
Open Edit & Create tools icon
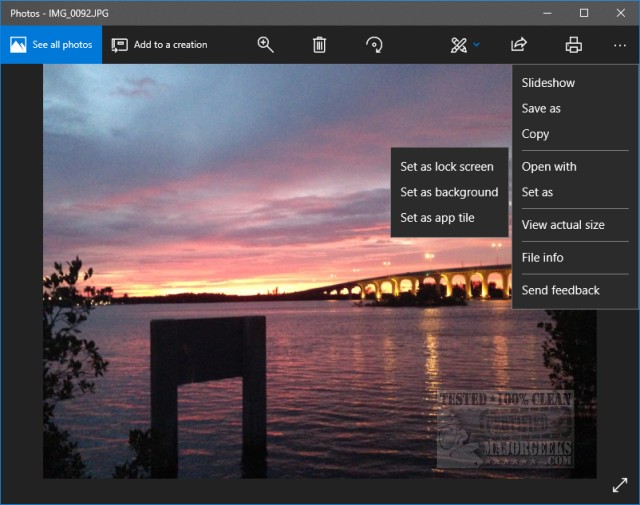(x=459, y=45)
